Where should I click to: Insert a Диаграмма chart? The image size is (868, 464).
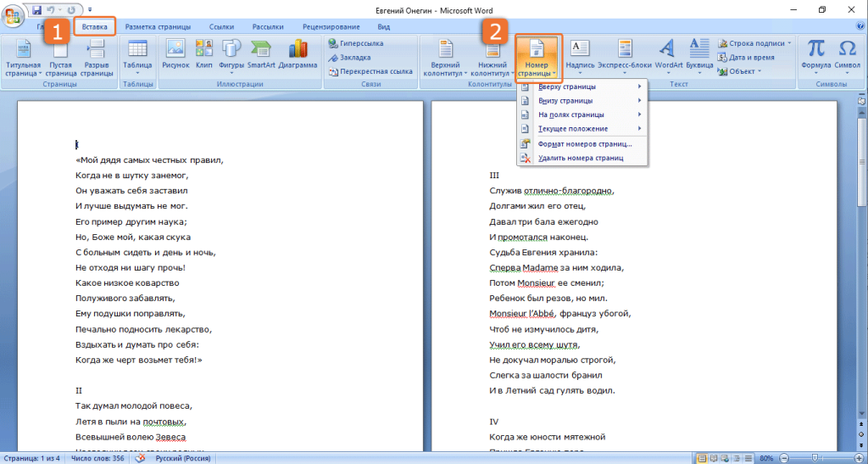tap(298, 54)
